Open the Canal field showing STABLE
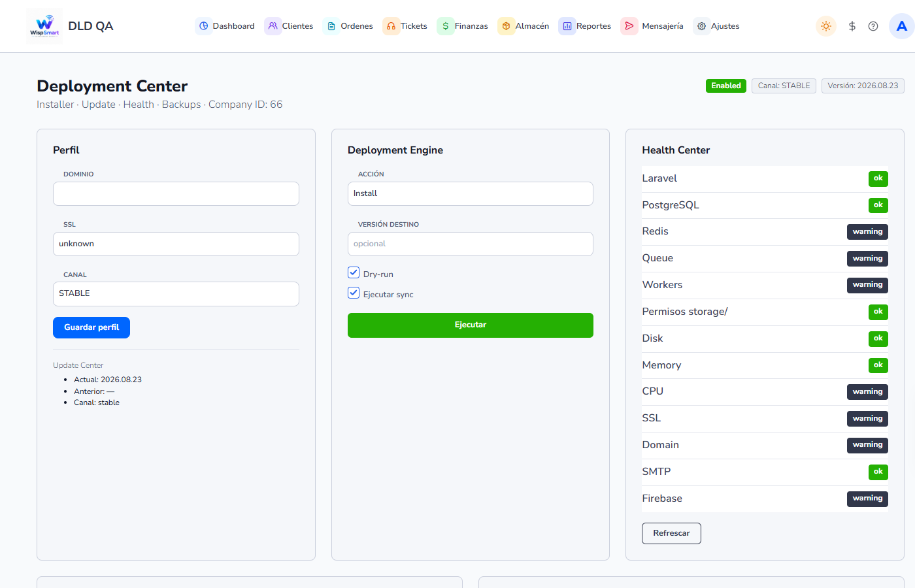915x588 pixels. [x=176, y=294]
